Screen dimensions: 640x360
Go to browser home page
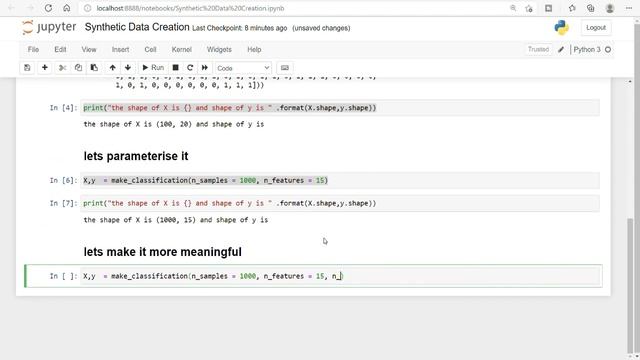[x=67, y=8]
